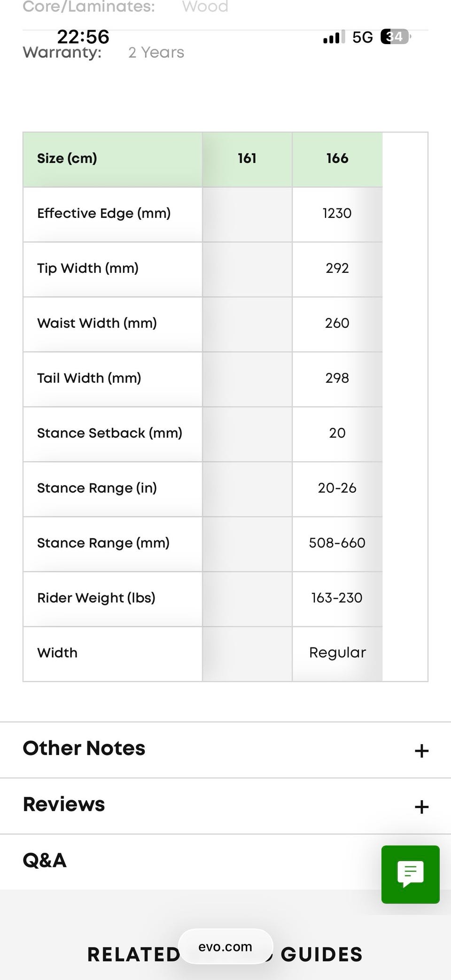Select the 161 size column header
The height and width of the screenshot is (980, 451).
pyautogui.click(x=247, y=159)
